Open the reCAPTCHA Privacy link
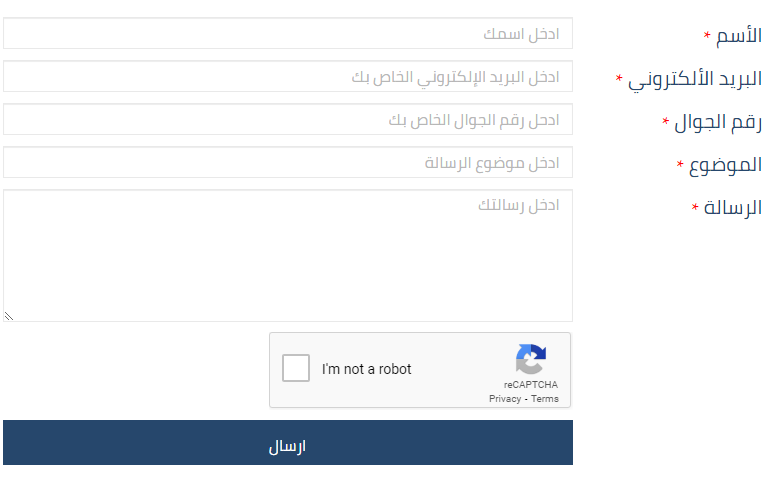The width and height of the screenshot is (771, 481). (x=504, y=399)
